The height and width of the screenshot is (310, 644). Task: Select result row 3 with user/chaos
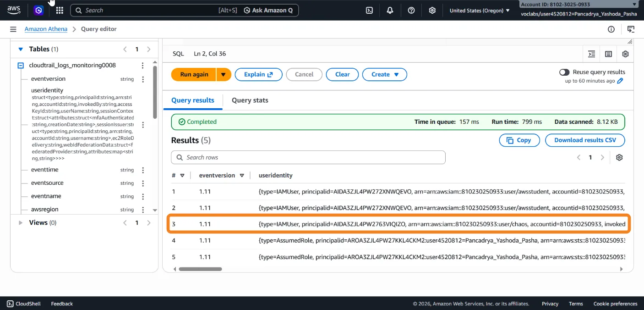(399, 224)
